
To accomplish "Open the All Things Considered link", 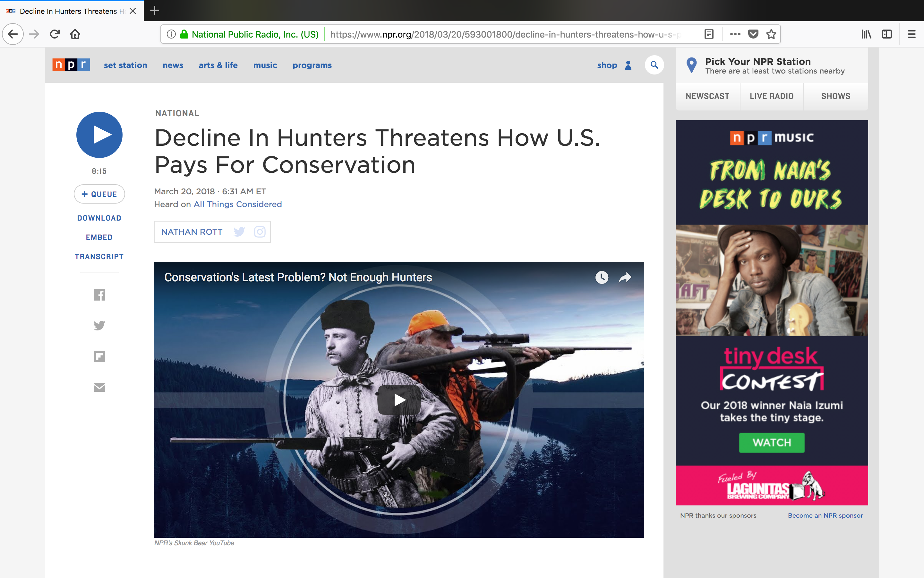I will click(237, 204).
